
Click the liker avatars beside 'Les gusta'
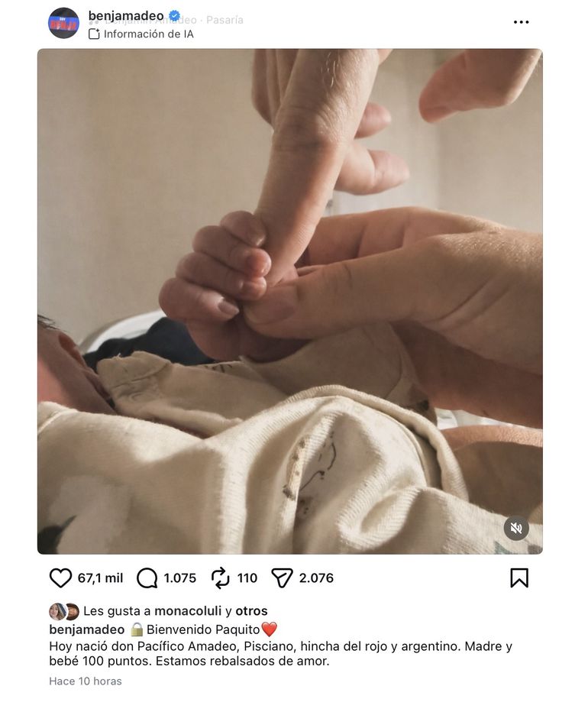(64, 612)
